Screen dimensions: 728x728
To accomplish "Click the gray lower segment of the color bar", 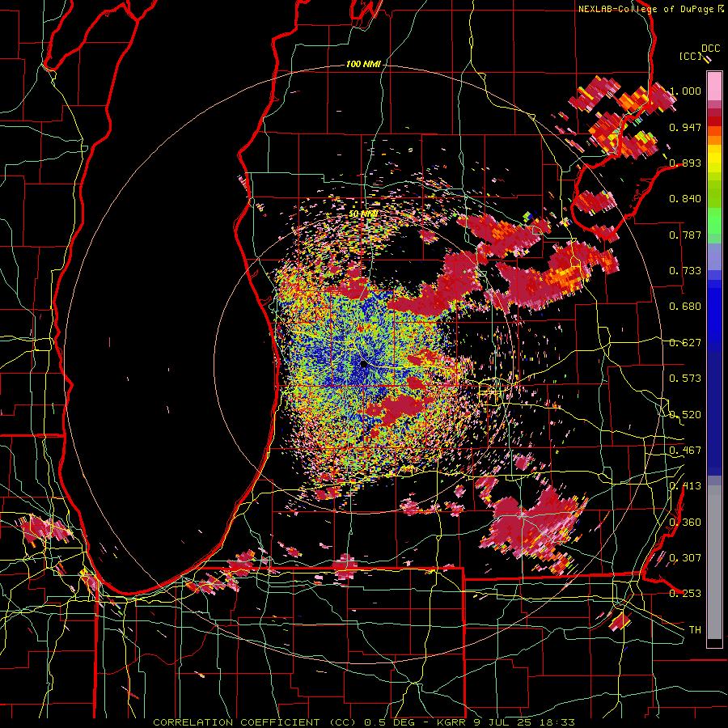I will pos(714,562).
